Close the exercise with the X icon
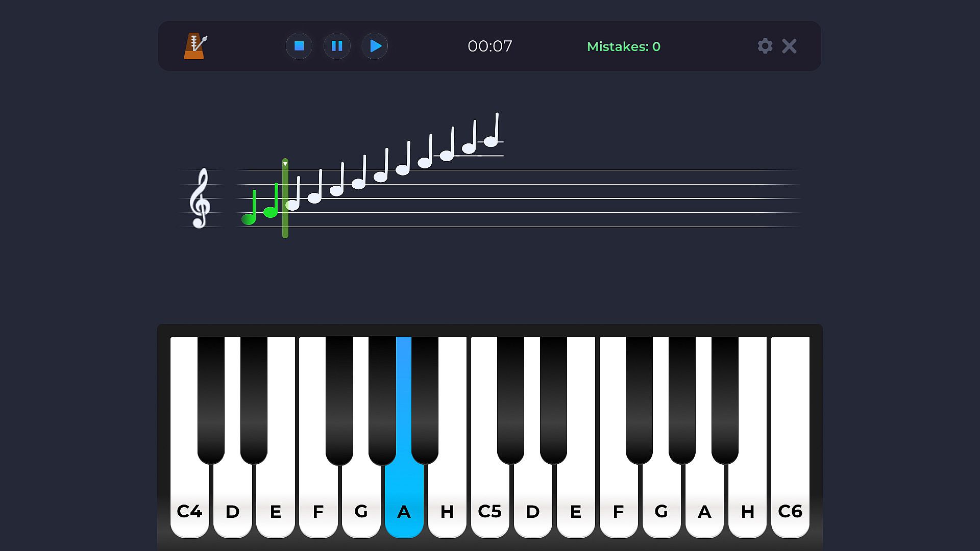The height and width of the screenshot is (551, 980). click(x=789, y=46)
